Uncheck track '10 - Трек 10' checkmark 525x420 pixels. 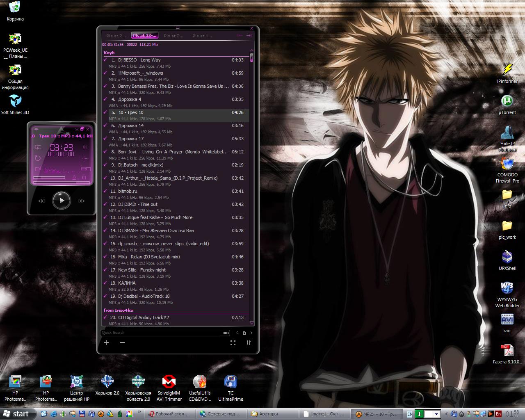coord(105,112)
